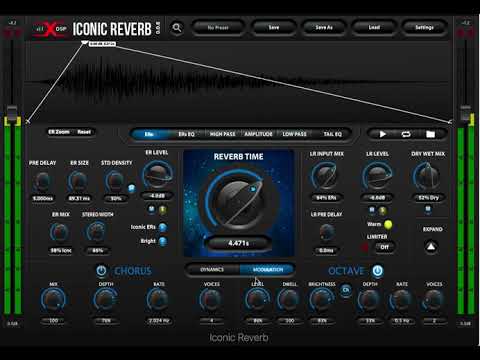Click the ER Size value field
Viewport: 480px width, 360px height.
point(79,199)
